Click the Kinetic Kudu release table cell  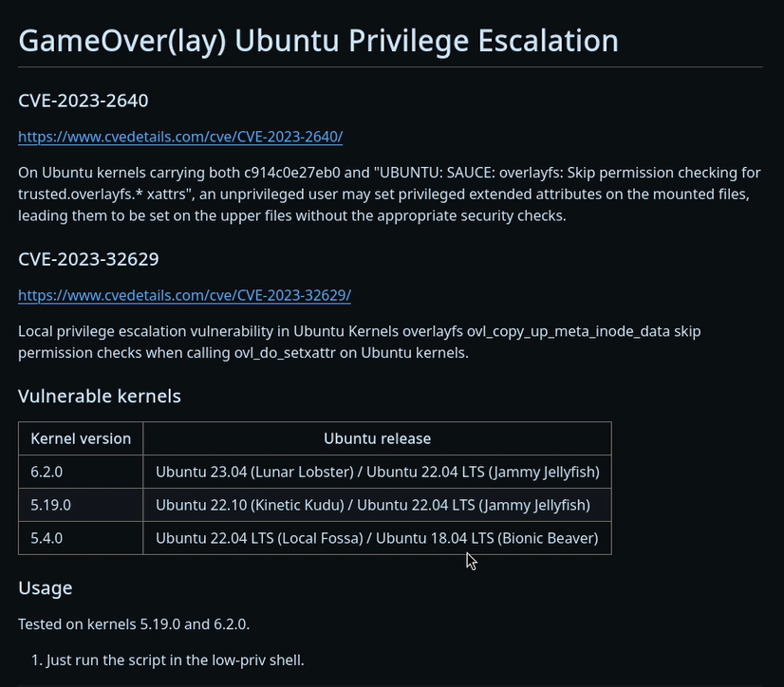(x=378, y=505)
